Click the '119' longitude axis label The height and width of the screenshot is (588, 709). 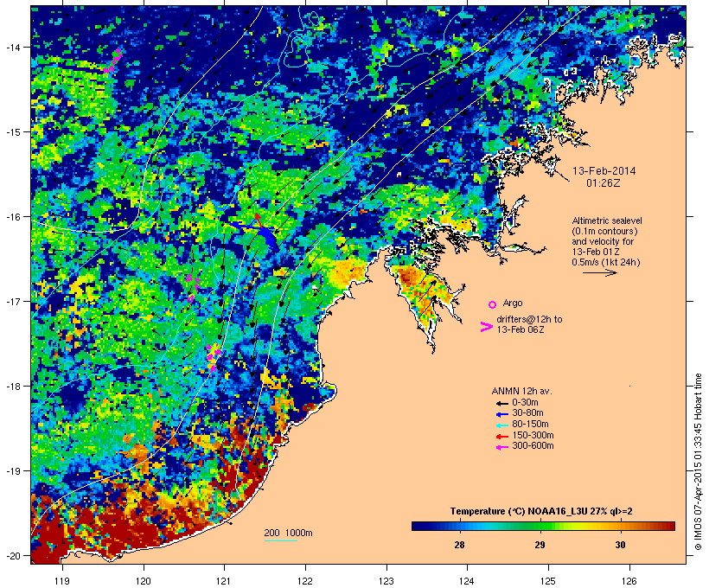click(62, 581)
